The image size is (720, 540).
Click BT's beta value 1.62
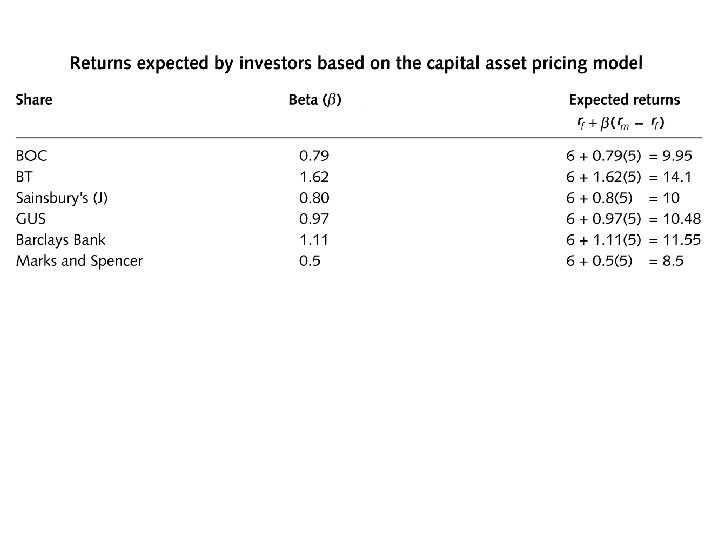pyautogui.click(x=314, y=177)
